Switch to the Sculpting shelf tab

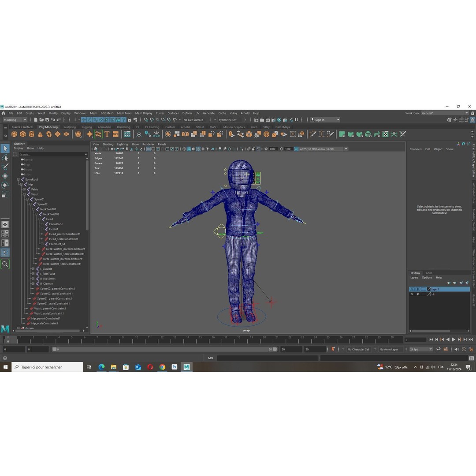(x=70, y=127)
